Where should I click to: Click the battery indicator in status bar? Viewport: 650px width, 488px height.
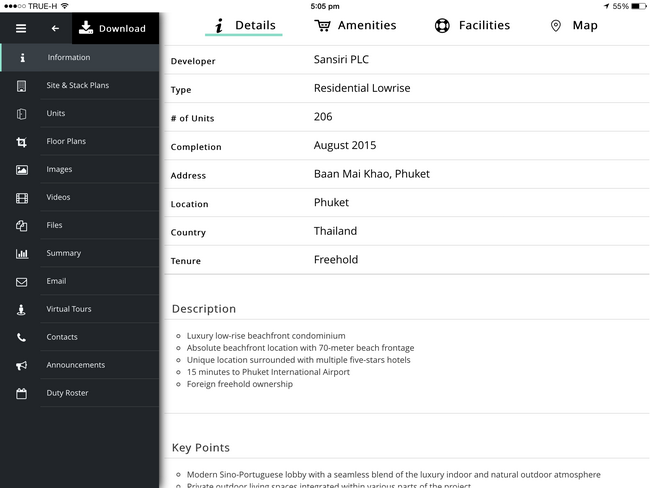[x=638, y=6]
